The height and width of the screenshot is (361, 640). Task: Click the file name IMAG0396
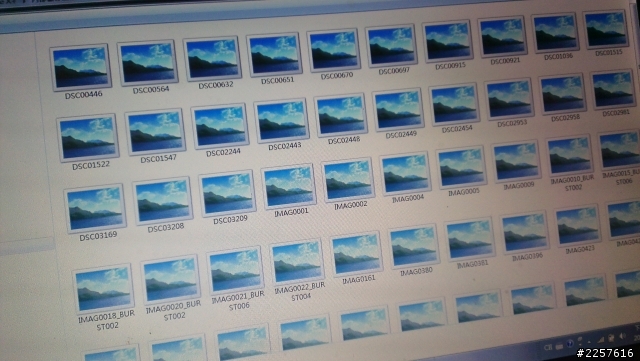(527, 257)
